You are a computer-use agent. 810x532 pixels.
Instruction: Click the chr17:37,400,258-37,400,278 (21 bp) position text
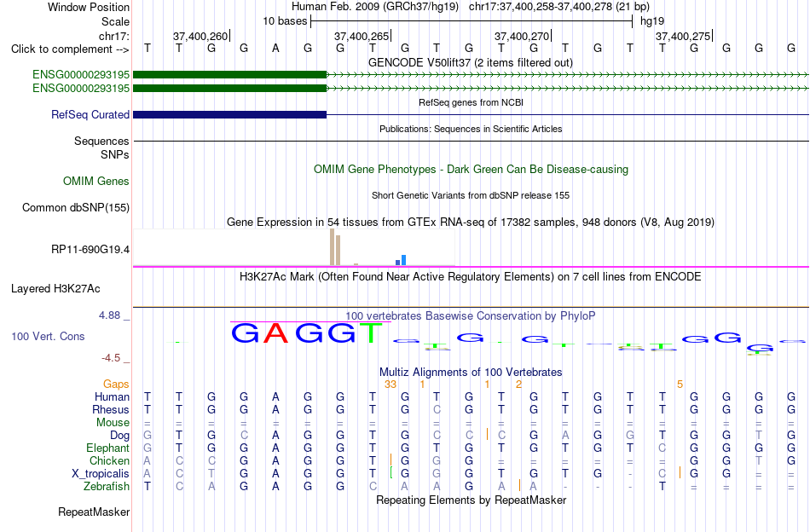(559, 7)
